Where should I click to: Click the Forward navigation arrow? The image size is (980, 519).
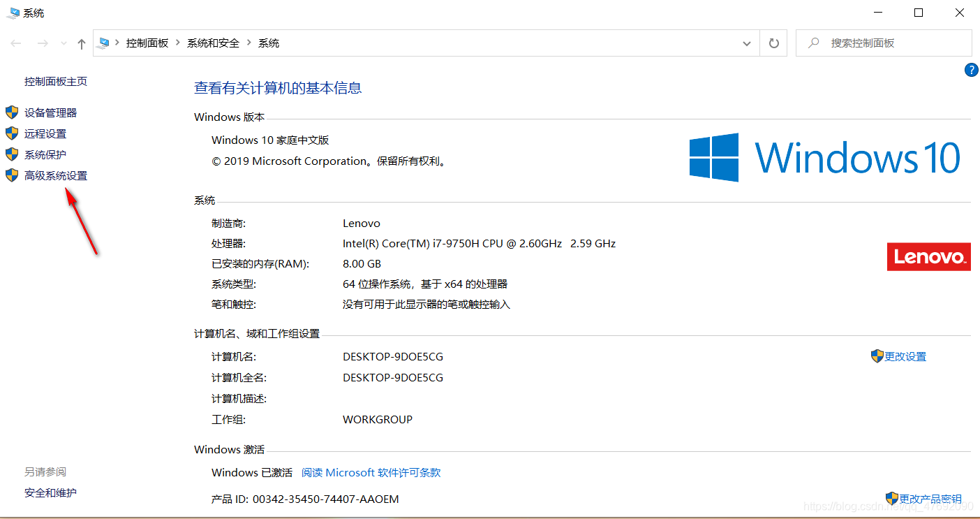pyautogui.click(x=43, y=43)
